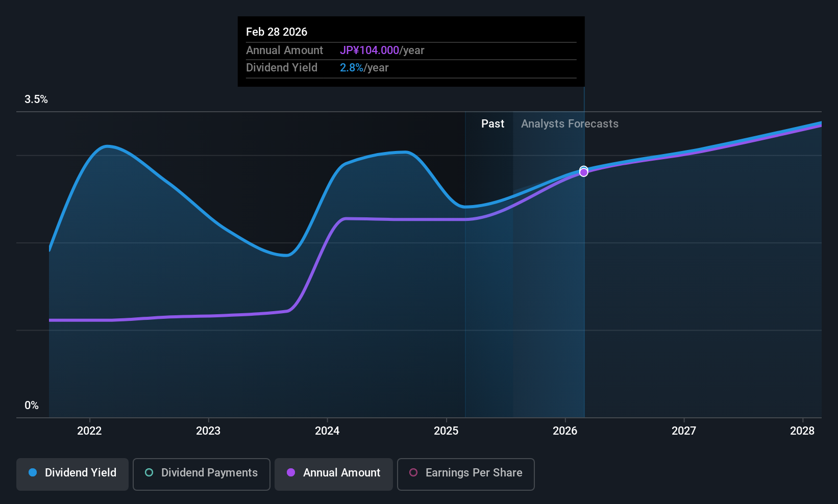Click the 2025 x-axis label

pyautogui.click(x=446, y=431)
